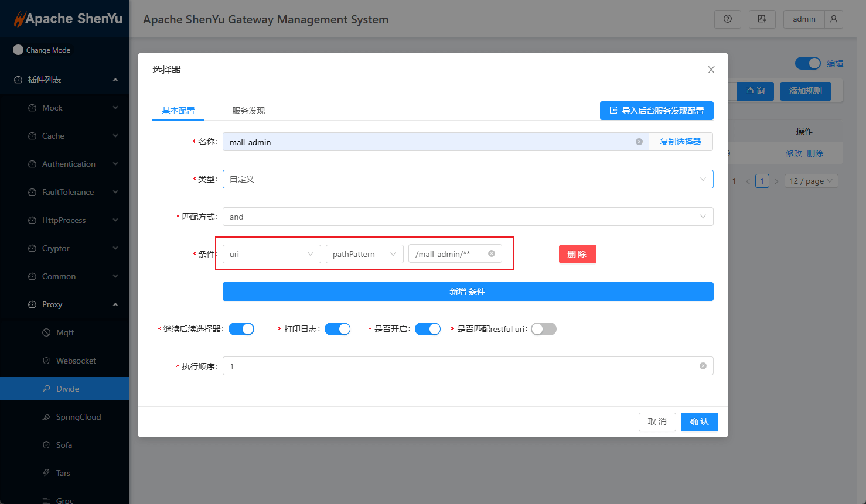This screenshot has height=504, width=866.
Task: Open the pathPattern operator dropdown
Action: (364, 254)
